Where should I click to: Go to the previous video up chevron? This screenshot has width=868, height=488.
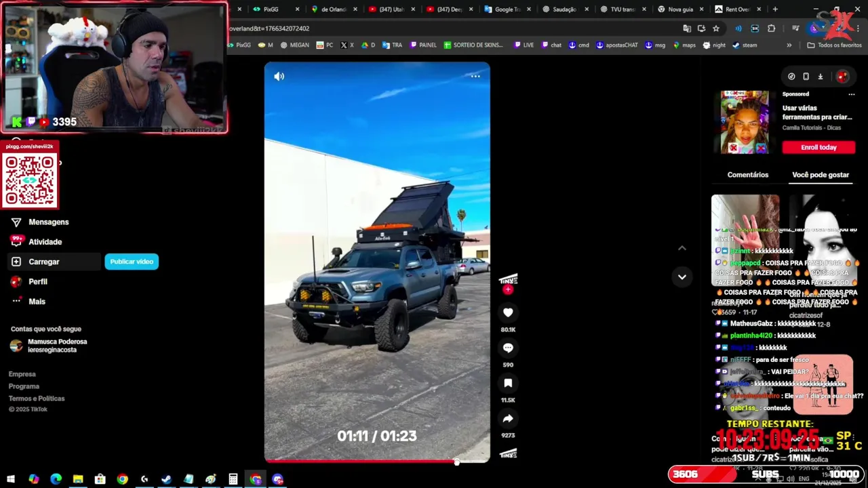click(682, 248)
